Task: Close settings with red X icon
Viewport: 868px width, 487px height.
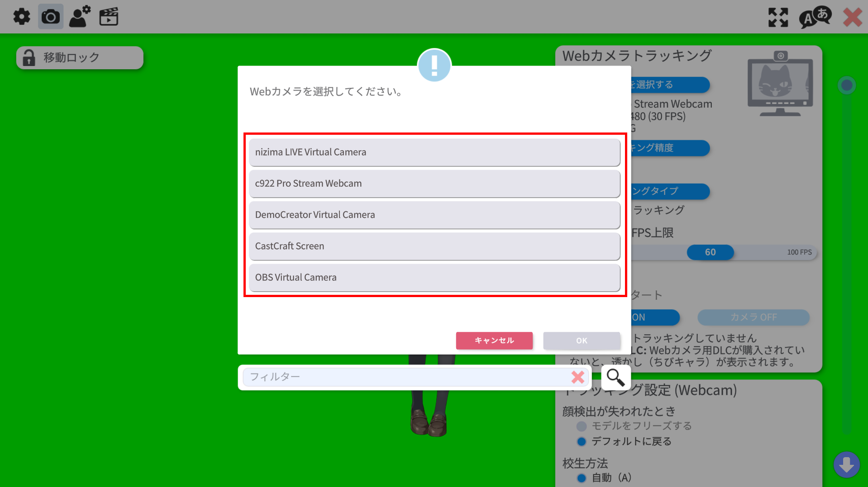Action: click(853, 17)
